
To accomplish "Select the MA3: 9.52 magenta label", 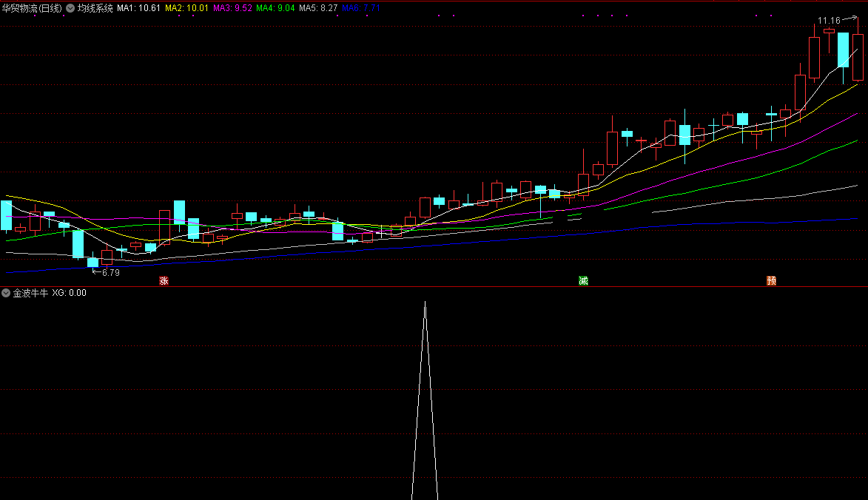I will tap(232, 8).
